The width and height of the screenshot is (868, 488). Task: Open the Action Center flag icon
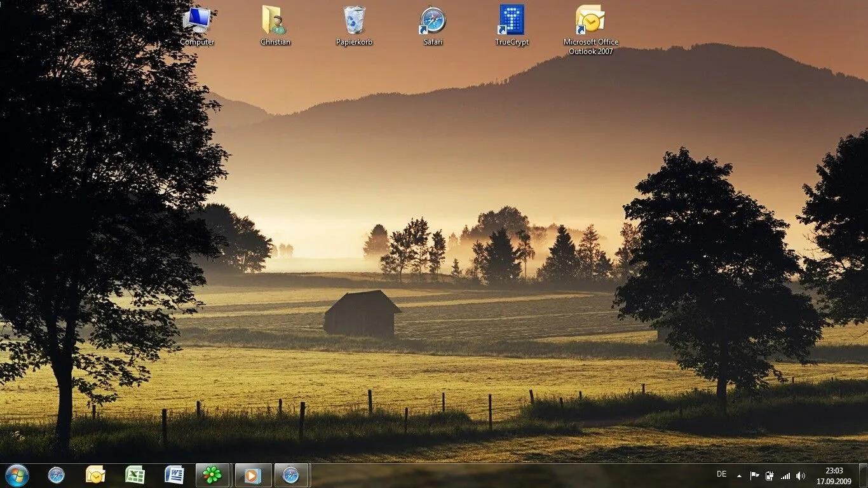coord(754,475)
